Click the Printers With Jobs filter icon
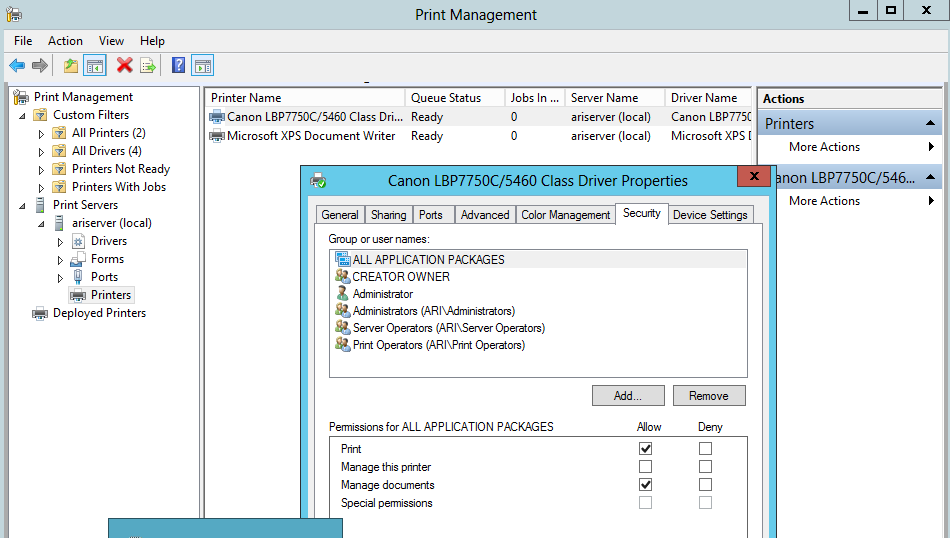The image size is (950, 538). click(x=59, y=187)
